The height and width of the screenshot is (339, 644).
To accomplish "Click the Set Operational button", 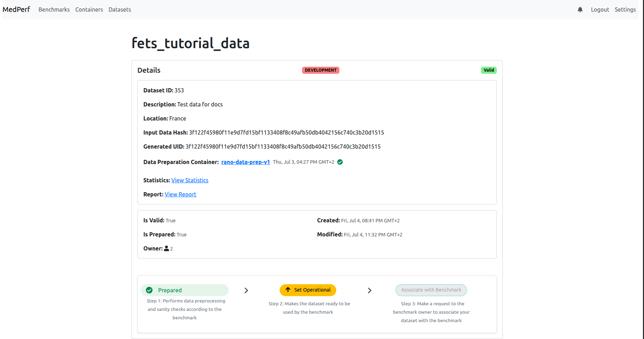I will pyautogui.click(x=308, y=290).
